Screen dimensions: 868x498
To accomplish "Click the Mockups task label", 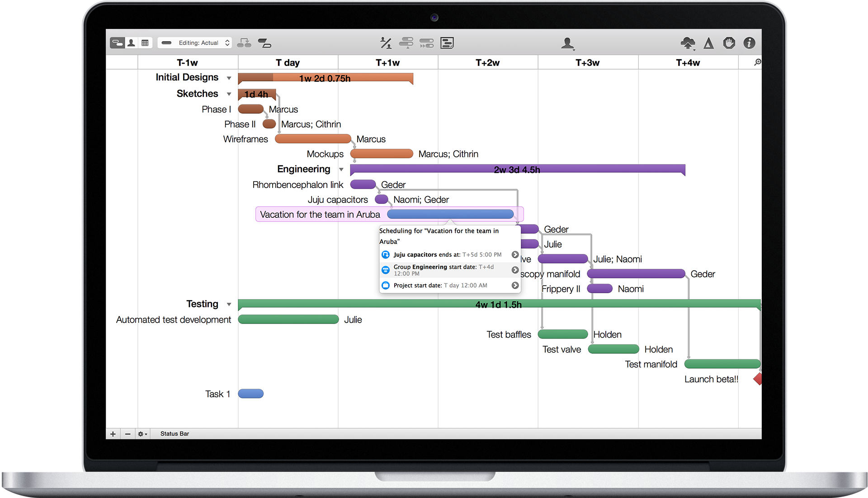I will point(325,154).
